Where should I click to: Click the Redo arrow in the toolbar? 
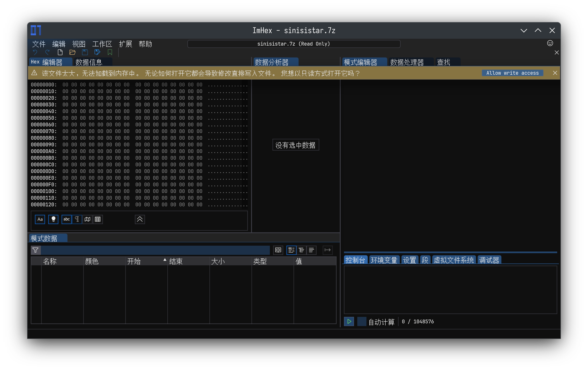tap(48, 52)
